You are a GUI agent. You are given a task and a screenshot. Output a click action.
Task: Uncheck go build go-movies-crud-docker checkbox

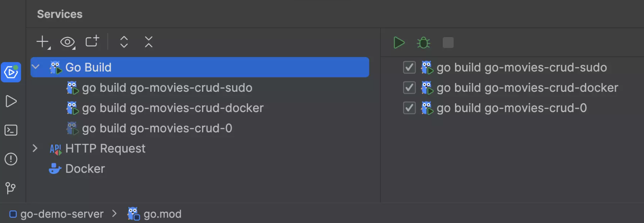pos(409,88)
